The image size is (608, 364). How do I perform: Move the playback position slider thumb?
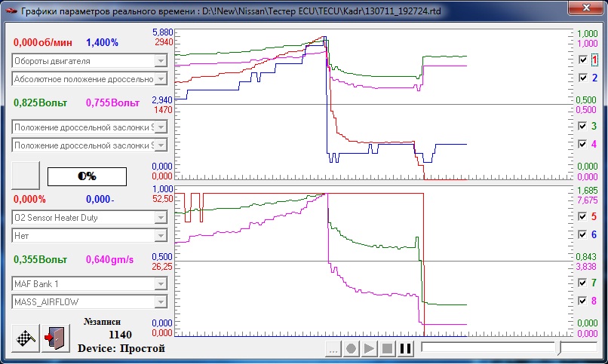(559, 347)
